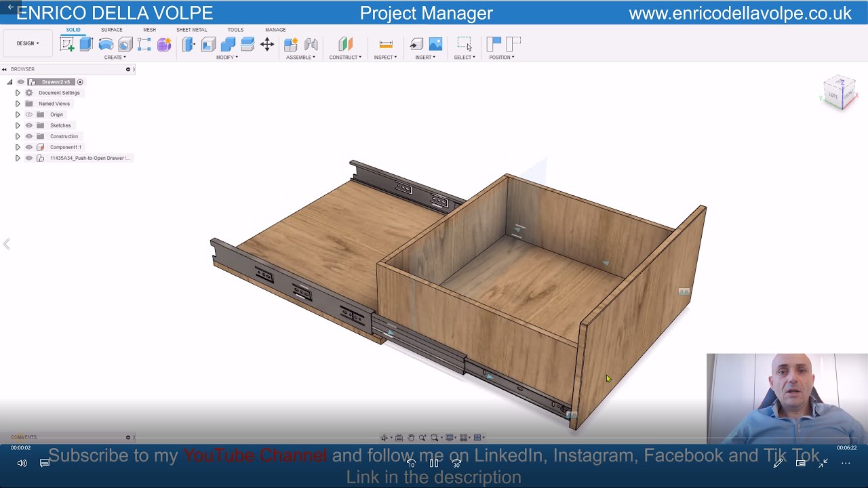Image resolution: width=868 pixels, height=488 pixels.
Task: Toggle visibility of Drawer2 v5 root
Action: tap(20, 82)
